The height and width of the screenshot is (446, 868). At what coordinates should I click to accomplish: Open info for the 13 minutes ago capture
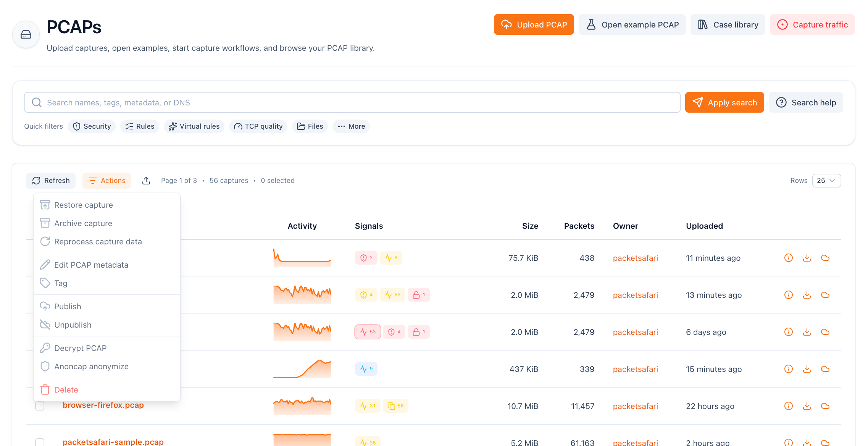pos(789,295)
